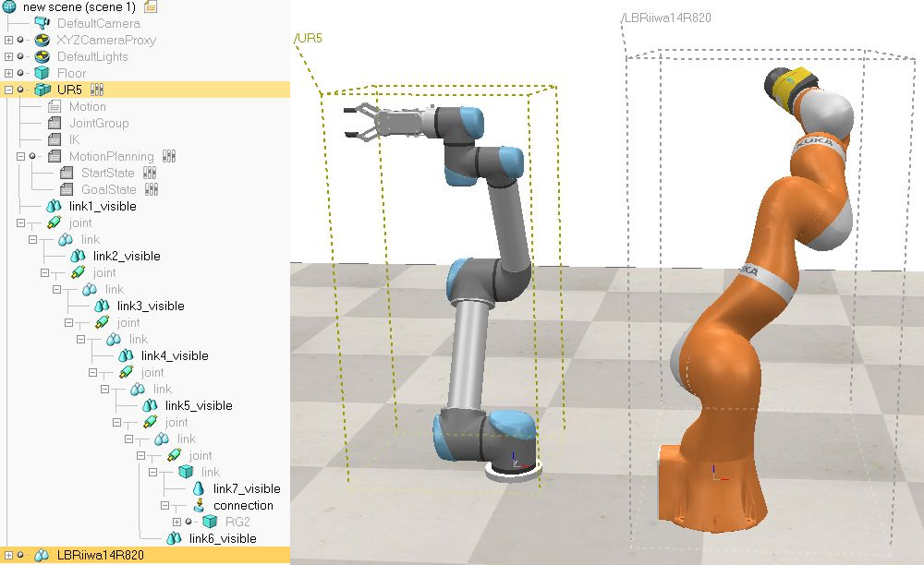Expand the LBRiiwa14R820 tree node
This screenshot has width=924, height=565.
[8, 555]
